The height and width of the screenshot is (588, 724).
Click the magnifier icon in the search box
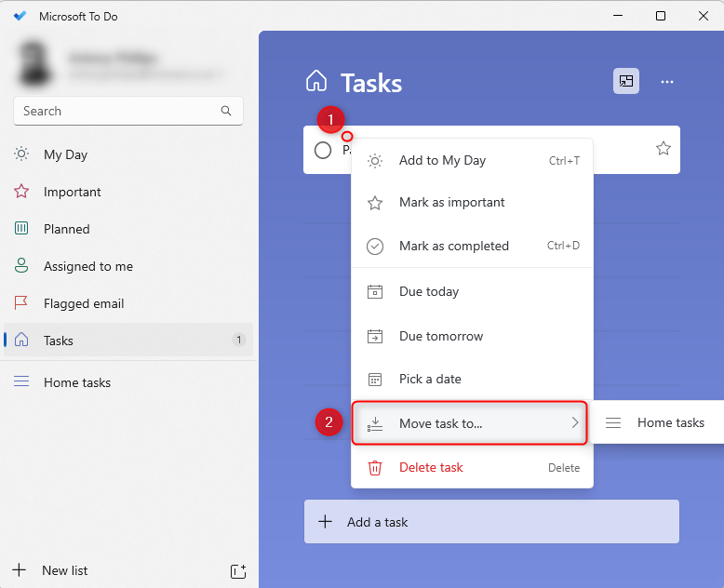click(226, 111)
